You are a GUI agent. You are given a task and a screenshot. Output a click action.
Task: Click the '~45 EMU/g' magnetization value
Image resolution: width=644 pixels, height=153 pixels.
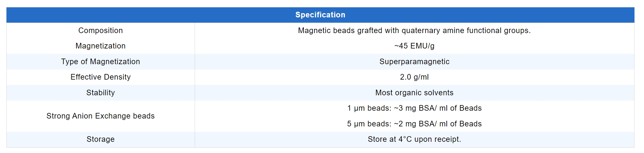point(414,46)
